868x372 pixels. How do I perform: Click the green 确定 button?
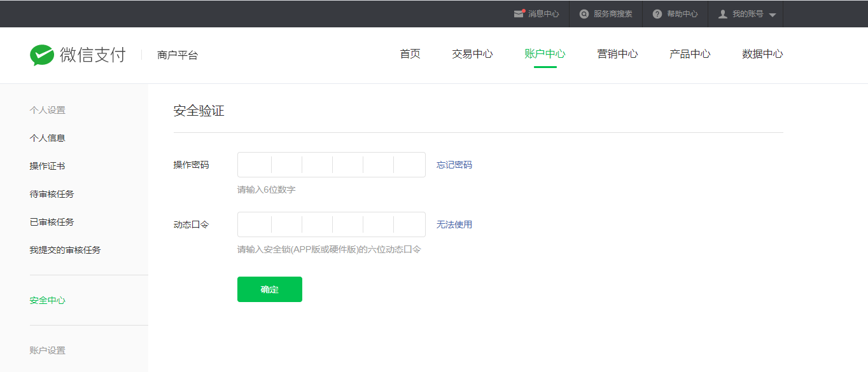click(270, 289)
